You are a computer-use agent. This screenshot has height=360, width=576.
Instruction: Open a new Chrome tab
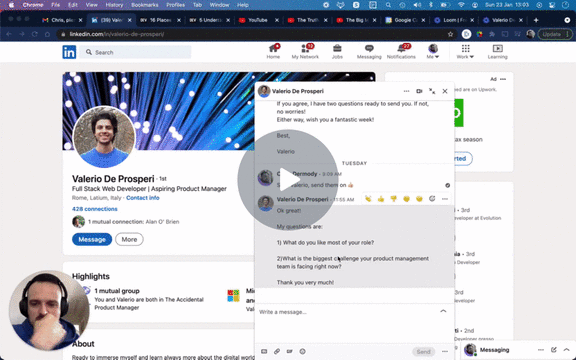536,20
